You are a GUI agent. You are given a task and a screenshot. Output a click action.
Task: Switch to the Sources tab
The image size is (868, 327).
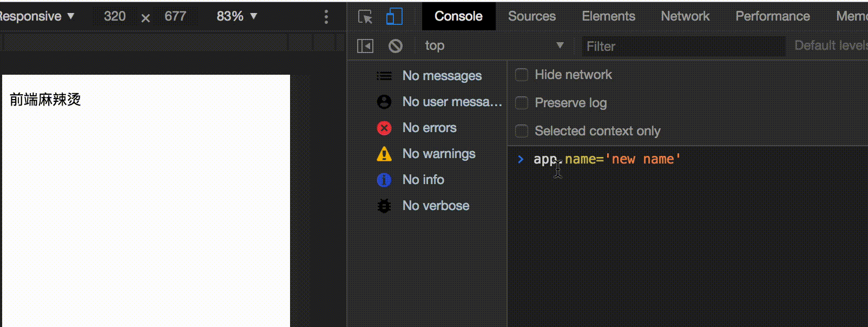531,16
